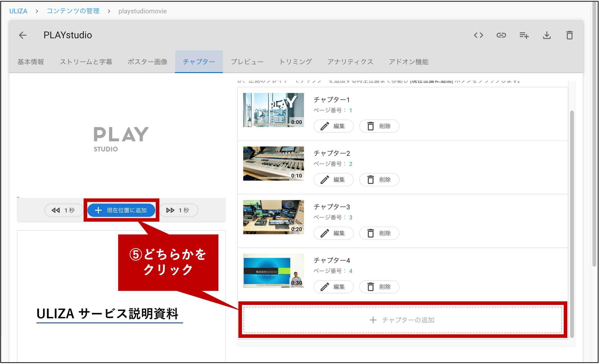
Task: Delete チャプター1
Action: coord(379,126)
